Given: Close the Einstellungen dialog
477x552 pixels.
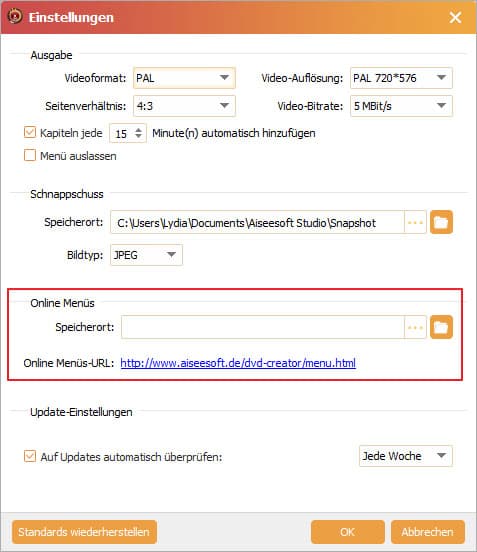Looking at the screenshot, I should click(455, 17).
